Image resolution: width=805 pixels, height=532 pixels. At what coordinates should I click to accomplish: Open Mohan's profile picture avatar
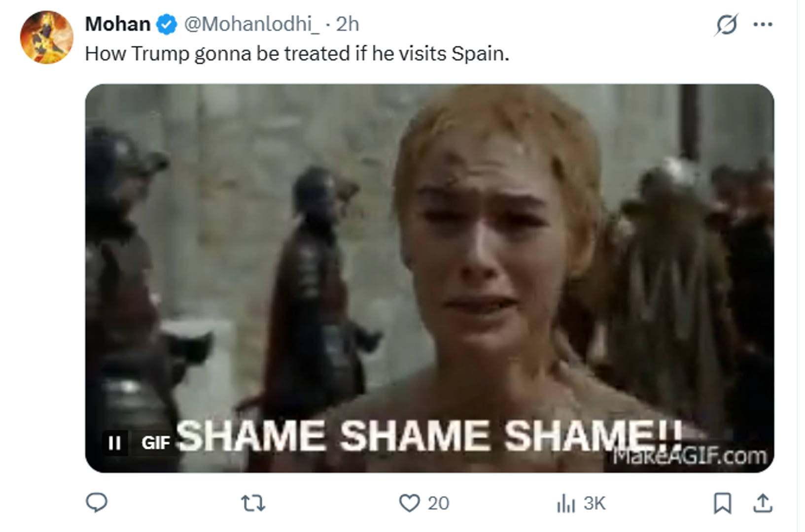46,37
